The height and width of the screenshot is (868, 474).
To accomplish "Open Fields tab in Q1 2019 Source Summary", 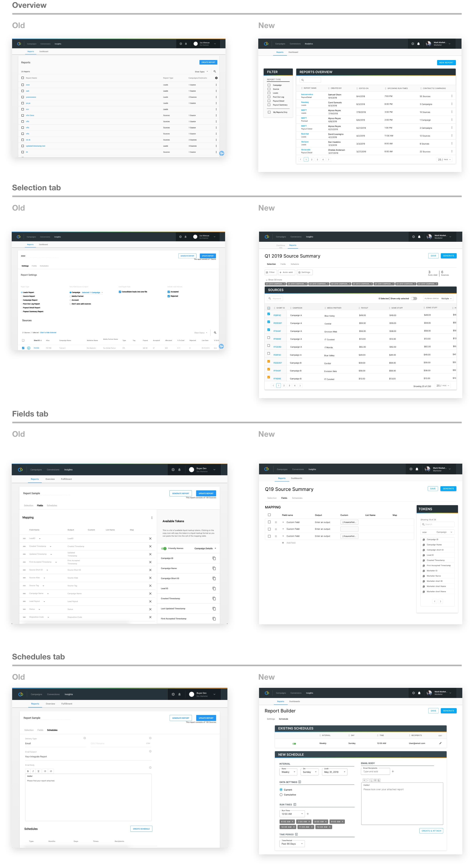I will (x=283, y=264).
